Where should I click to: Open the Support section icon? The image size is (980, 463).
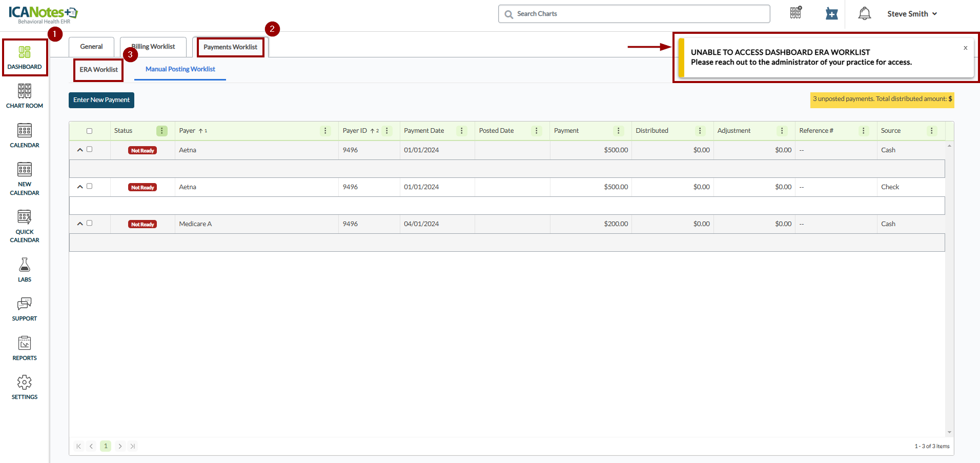click(x=24, y=309)
